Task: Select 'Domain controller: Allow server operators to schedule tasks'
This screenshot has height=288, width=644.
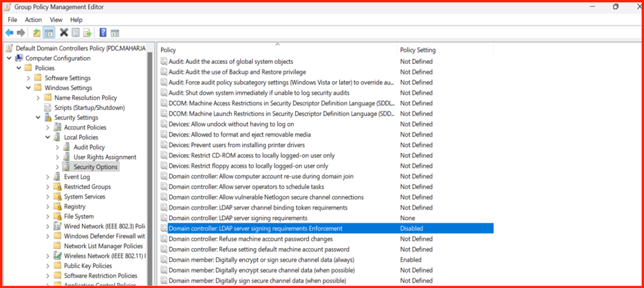Action: pos(246,187)
